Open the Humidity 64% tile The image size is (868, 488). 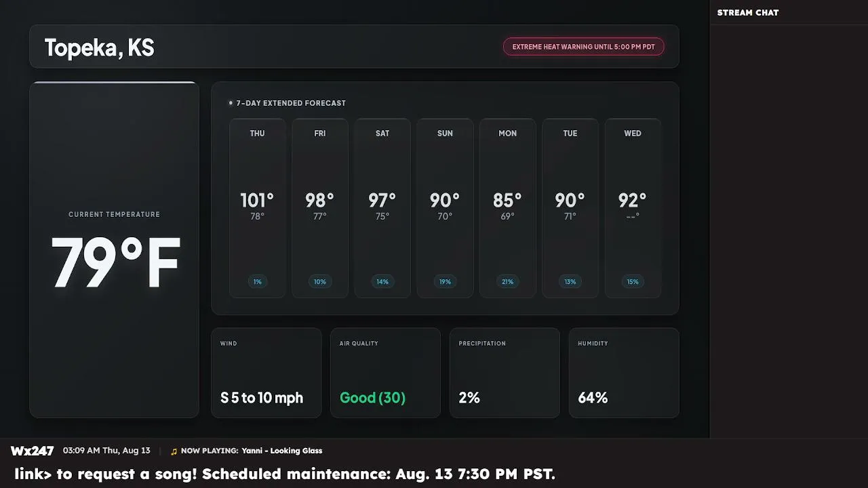624,373
